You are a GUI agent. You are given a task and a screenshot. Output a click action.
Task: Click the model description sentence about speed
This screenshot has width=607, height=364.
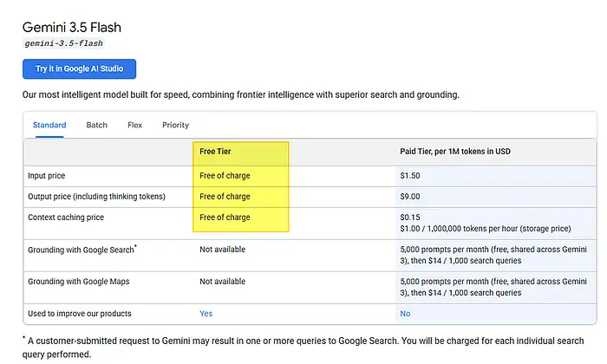click(x=241, y=94)
